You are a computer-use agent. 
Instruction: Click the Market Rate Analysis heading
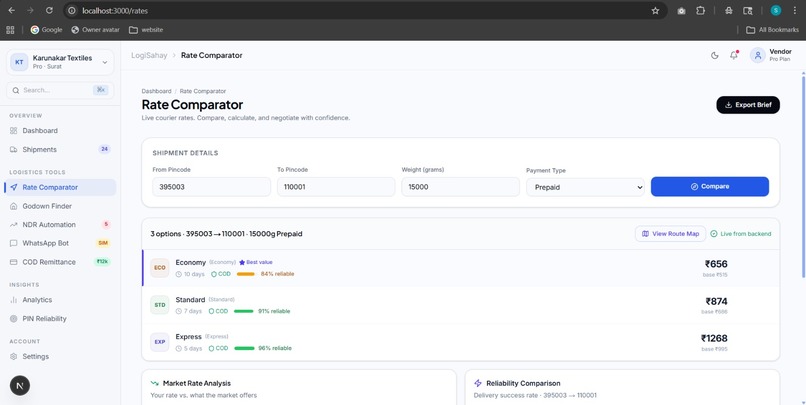[197, 383]
